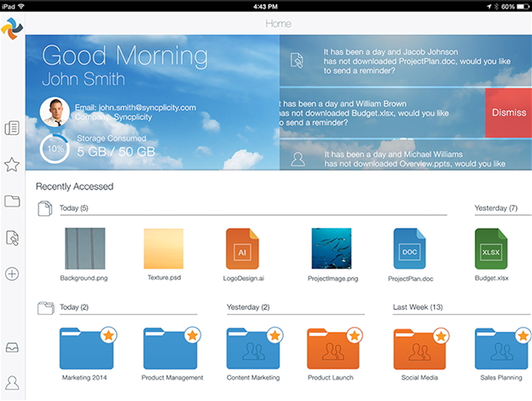Open the document list icon in sidebar

12,129
